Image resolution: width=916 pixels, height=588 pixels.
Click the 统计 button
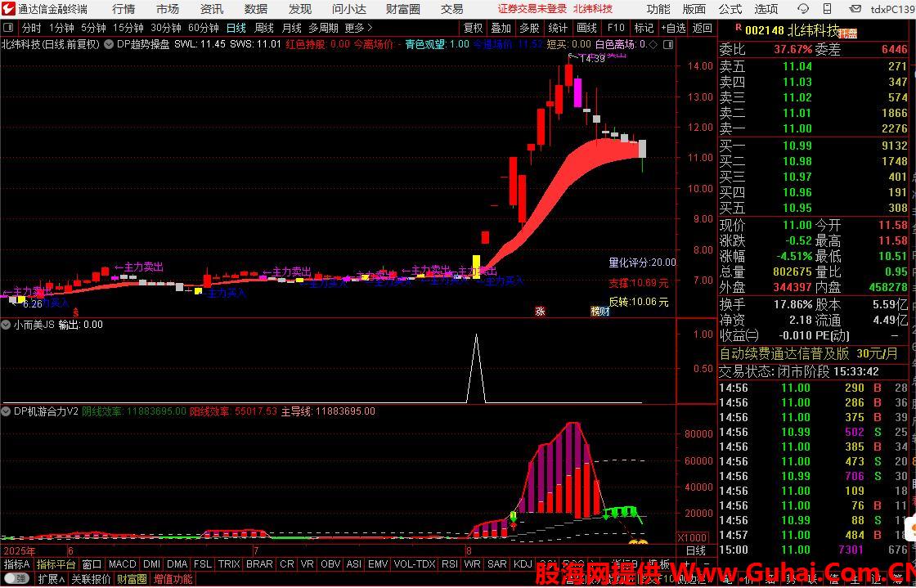(558, 28)
